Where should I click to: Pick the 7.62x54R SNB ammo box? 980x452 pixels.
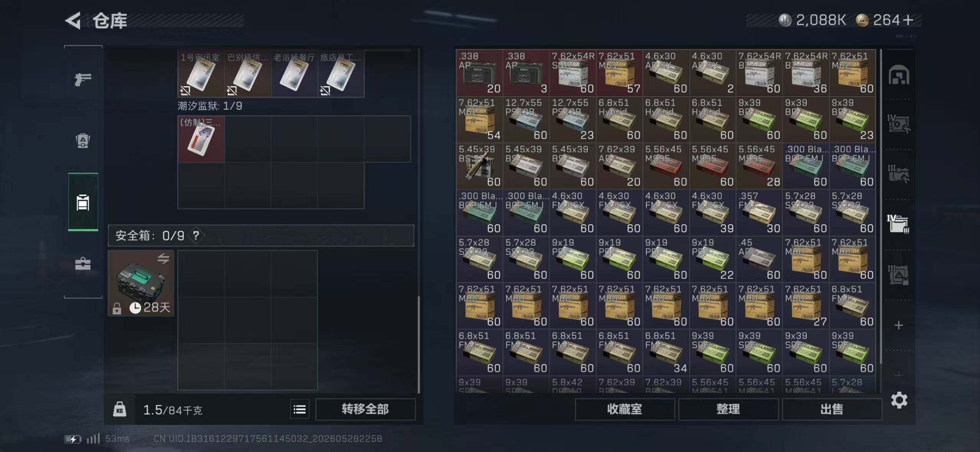tap(573, 73)
